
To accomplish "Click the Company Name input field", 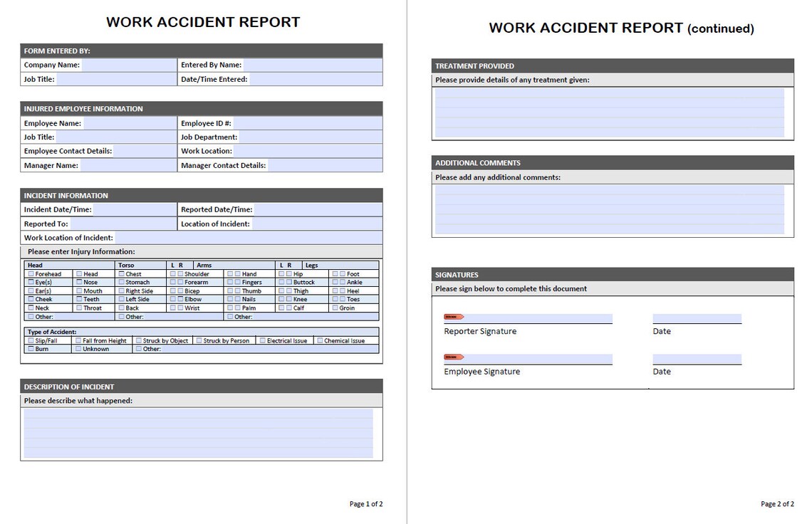I will pyautogui.click(x=128, y=65).
